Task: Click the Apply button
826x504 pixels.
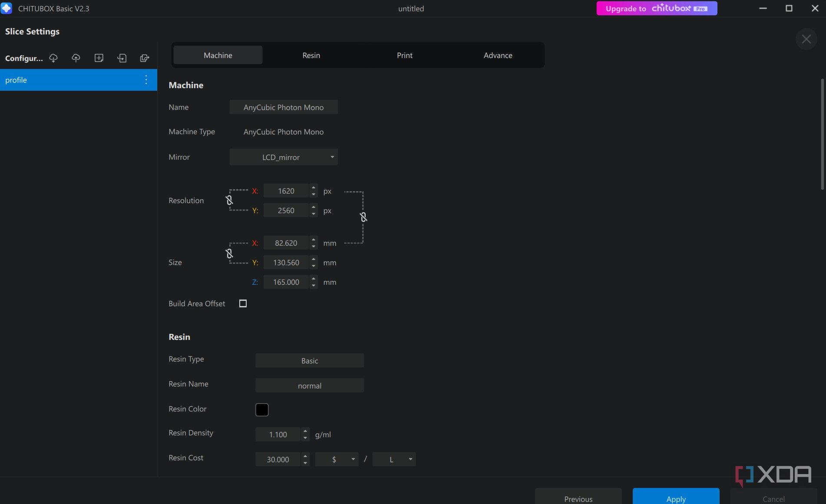Action: click(676, 496)
